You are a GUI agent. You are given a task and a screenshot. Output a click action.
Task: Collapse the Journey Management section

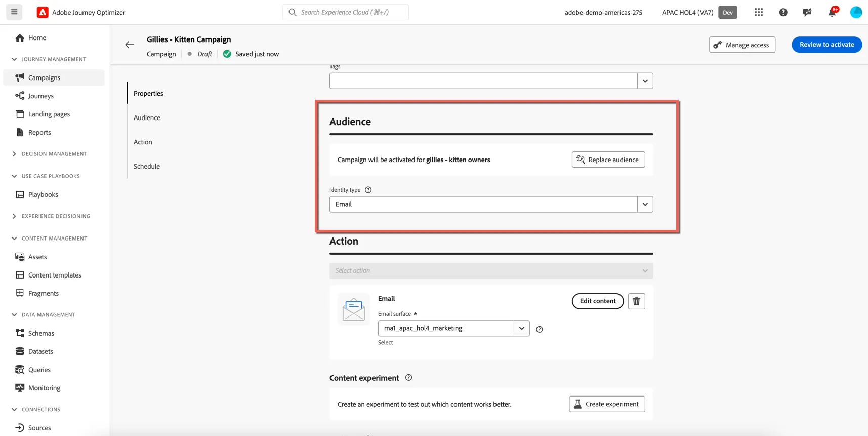(x=14, y=59)
